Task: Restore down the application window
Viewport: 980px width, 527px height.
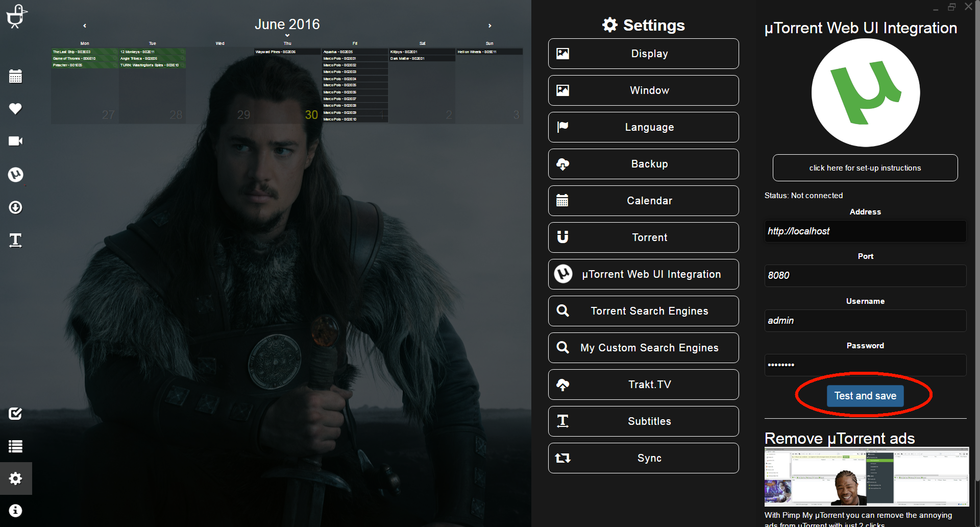Action: (951, 7)
